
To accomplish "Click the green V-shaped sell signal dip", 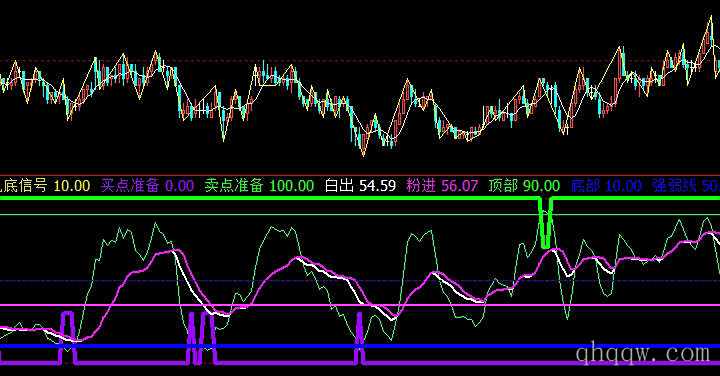I will (545, 223).
